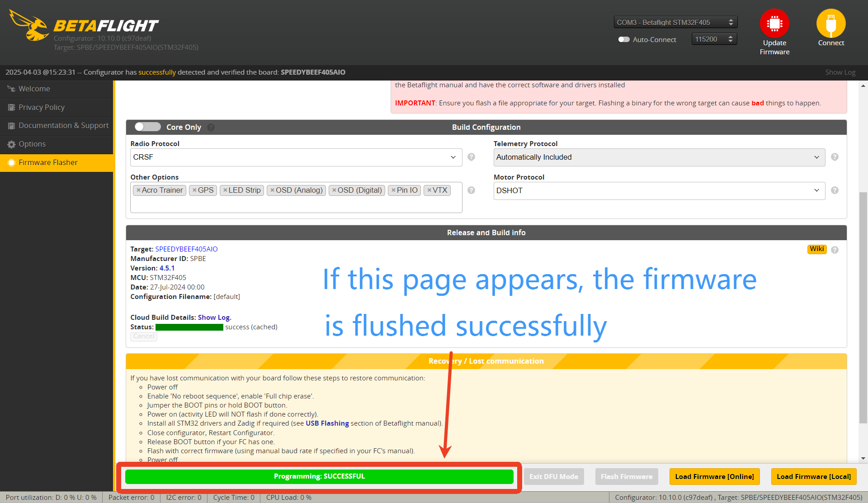Open help icon next to Core Only

pos(211,128)
